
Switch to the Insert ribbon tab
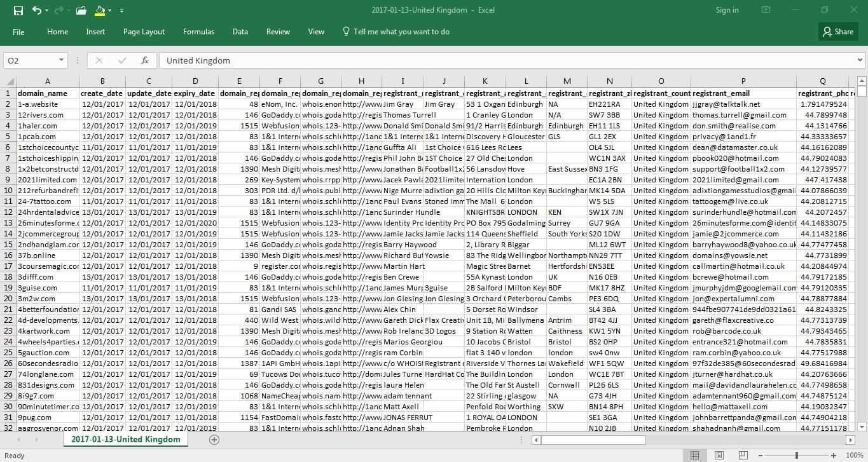[95, 32]
